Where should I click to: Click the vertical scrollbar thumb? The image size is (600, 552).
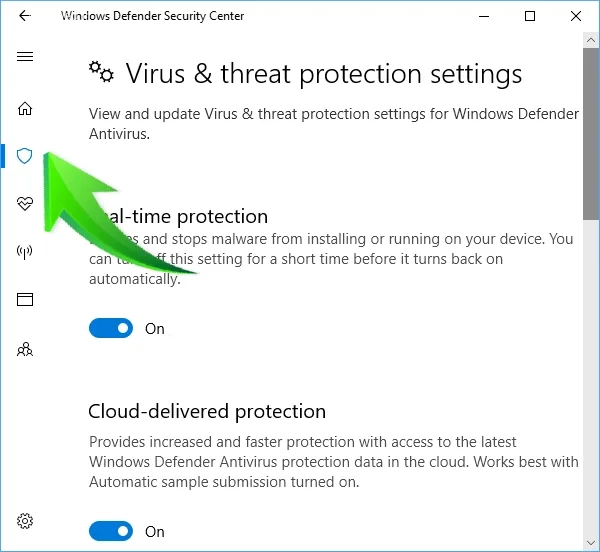591,130
